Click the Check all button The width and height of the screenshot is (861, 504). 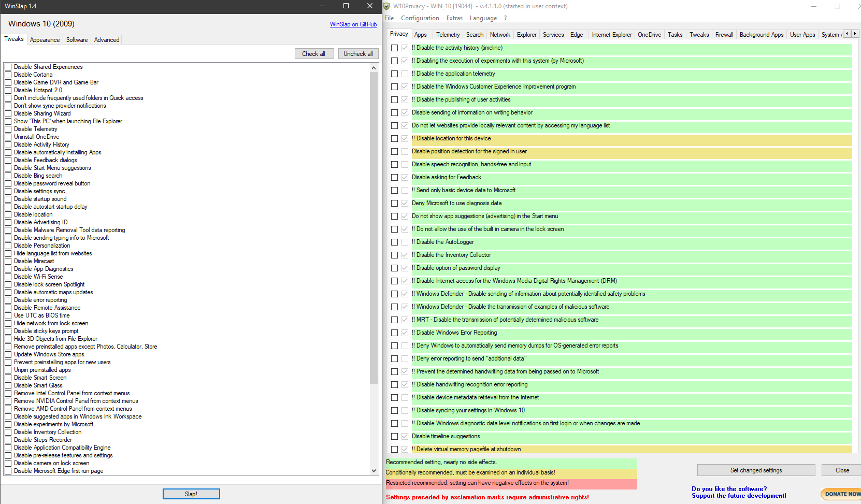314,54
